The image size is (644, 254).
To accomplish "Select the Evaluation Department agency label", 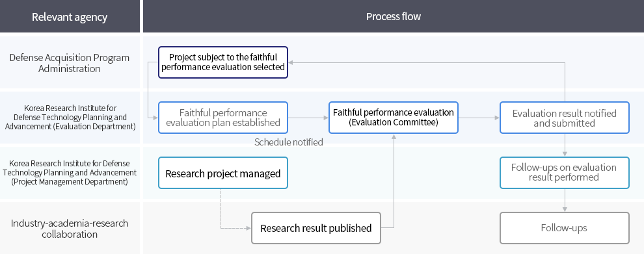I will point(70,118).
